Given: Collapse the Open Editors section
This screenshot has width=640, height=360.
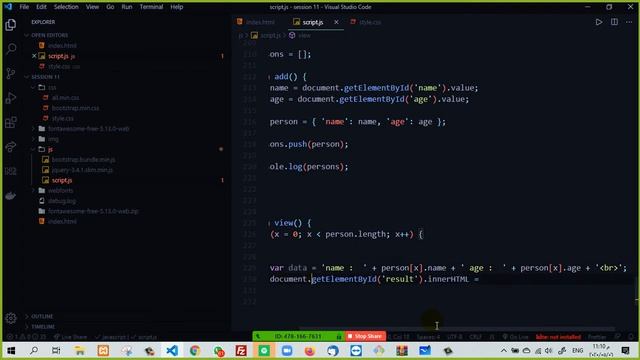Looking at the screenshot, I should coord(49,35).
